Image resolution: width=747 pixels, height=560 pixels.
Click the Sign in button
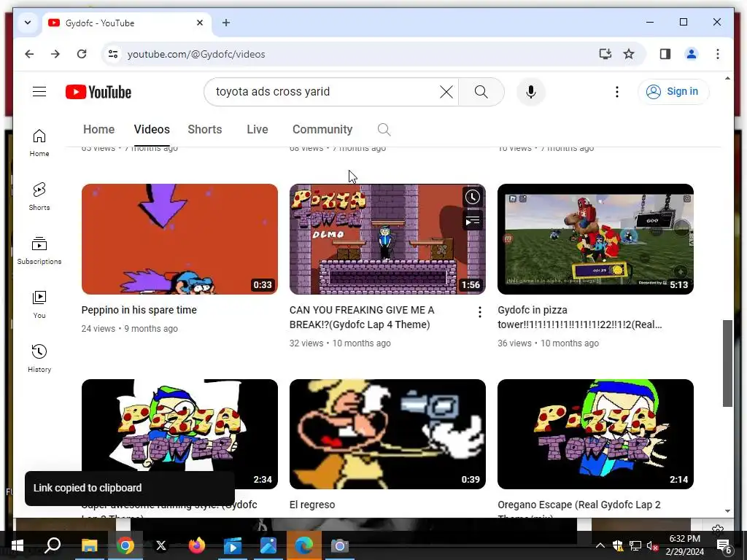coord(673,91)
